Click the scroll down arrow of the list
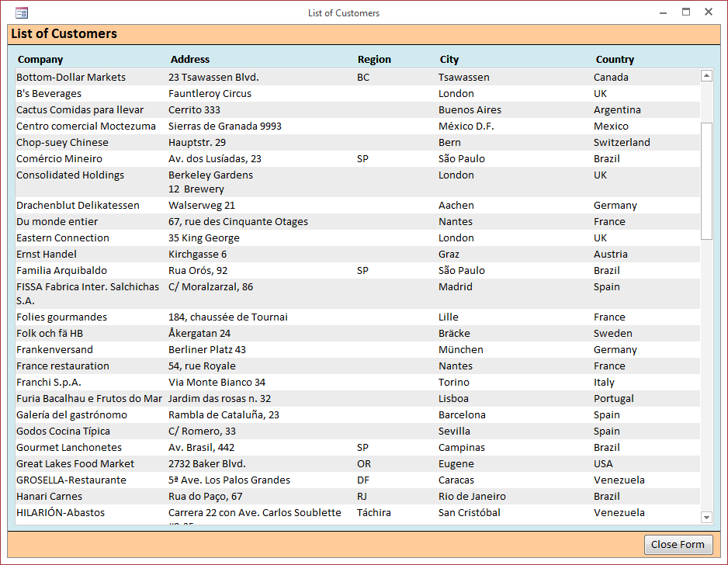This screenshot has height=565, width=728. click(x=706, y=517)
